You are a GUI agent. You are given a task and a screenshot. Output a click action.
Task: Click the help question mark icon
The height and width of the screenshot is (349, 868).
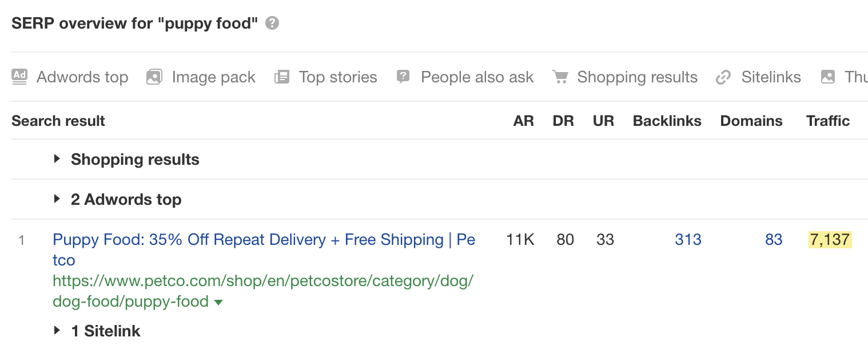tap(273, 23)
